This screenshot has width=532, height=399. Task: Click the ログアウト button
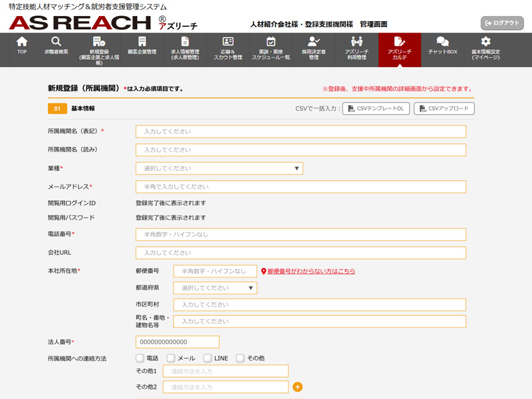pyautogui.click(x=502, y=23)
